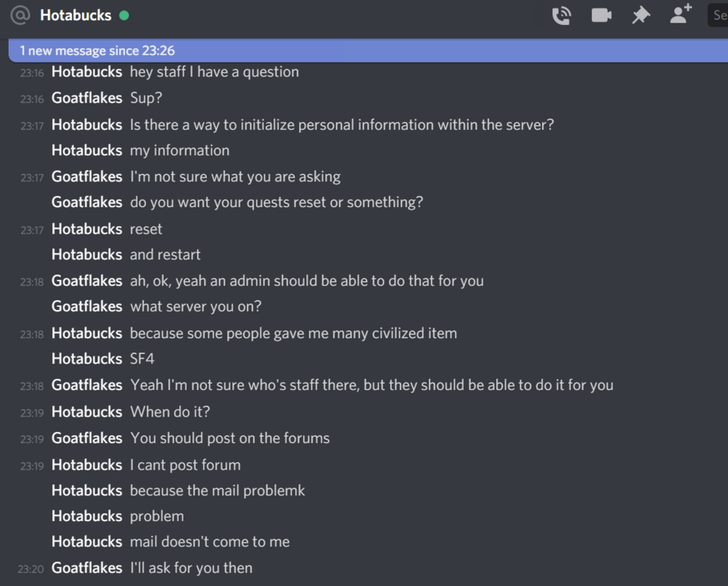Open Goatflakes profile beside 'Sup?'
728x586 pixels.
pos(87,98)
